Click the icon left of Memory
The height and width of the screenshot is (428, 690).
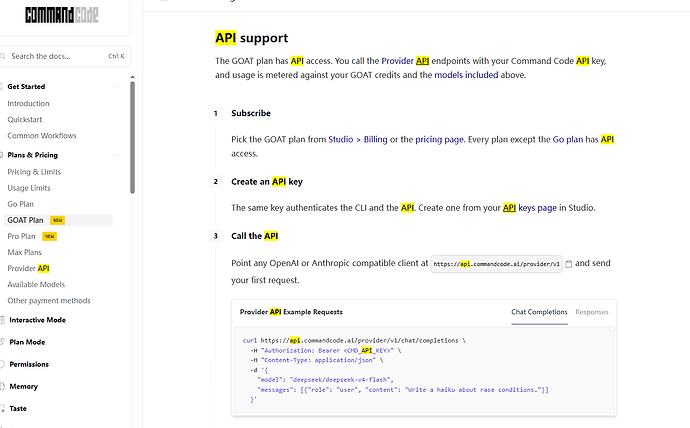click(2, 386)
